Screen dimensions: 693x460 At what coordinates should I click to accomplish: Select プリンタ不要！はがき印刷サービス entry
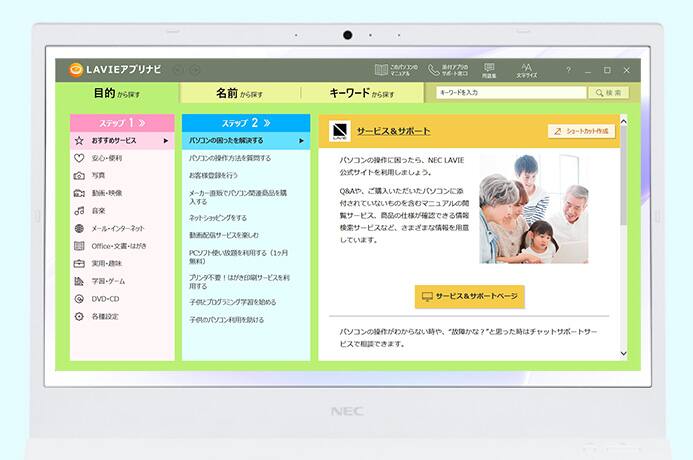click(239, 282)
